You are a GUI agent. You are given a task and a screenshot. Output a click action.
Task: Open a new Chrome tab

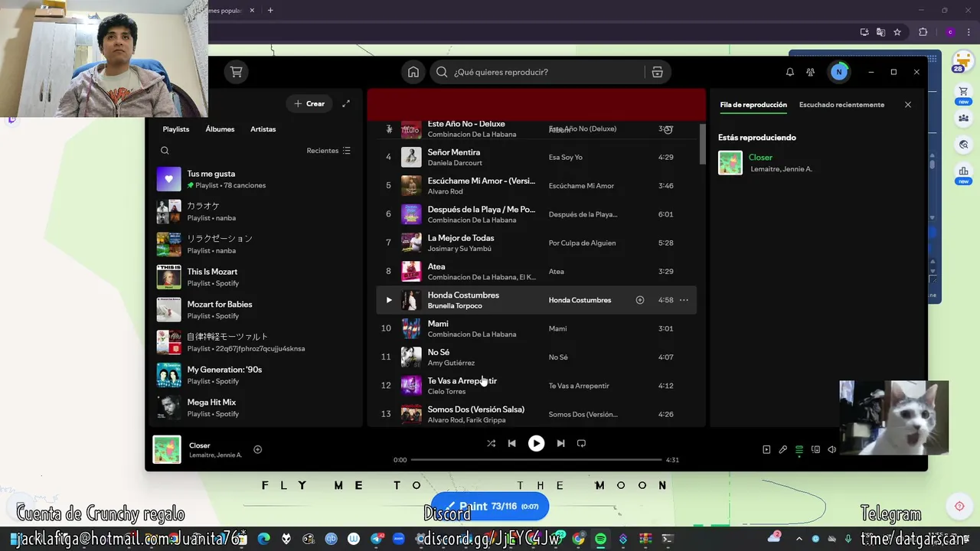(x=270, y=11)
